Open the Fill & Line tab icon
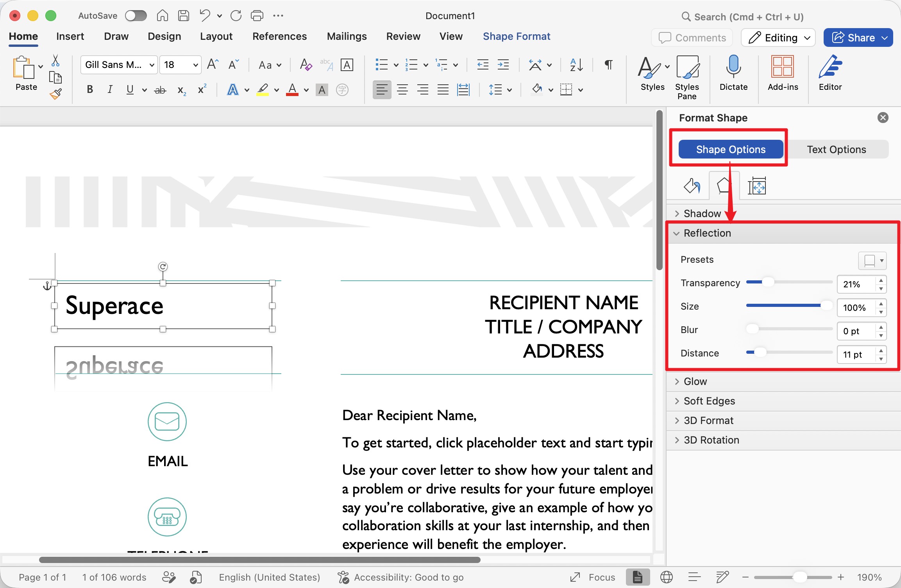901x588 pixels. (692, 186)
